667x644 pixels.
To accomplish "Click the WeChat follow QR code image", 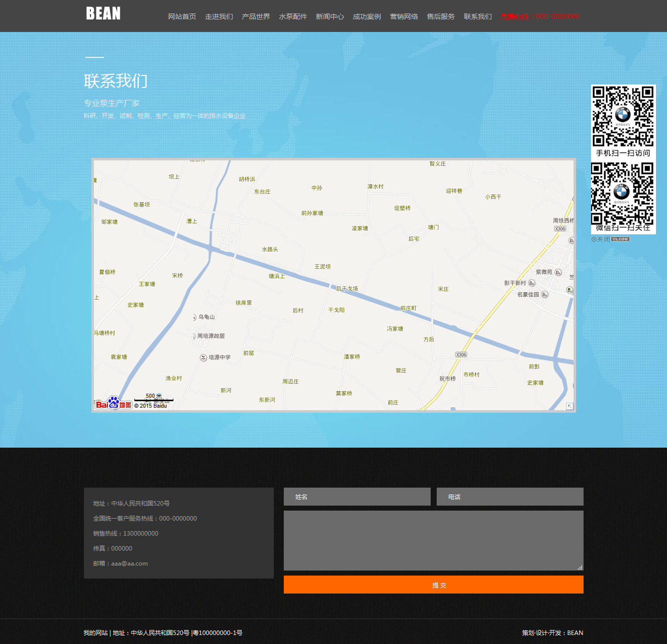I will [x=623, y=193].
